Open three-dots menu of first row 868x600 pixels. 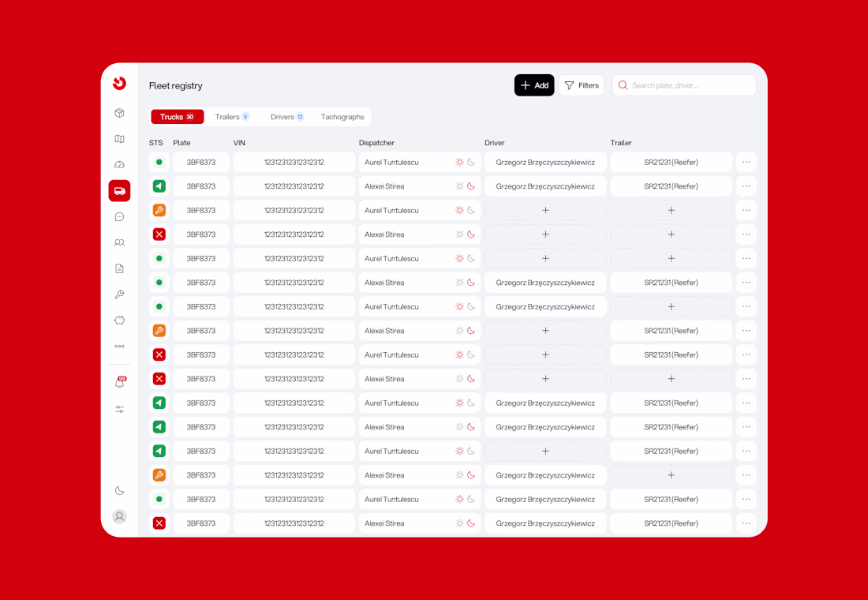(746, 163)
